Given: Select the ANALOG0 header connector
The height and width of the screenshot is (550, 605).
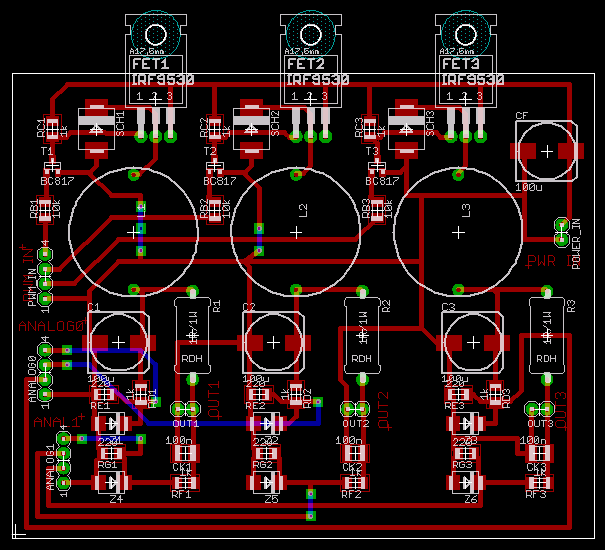Looking at the screenshot, I should 46,372.
